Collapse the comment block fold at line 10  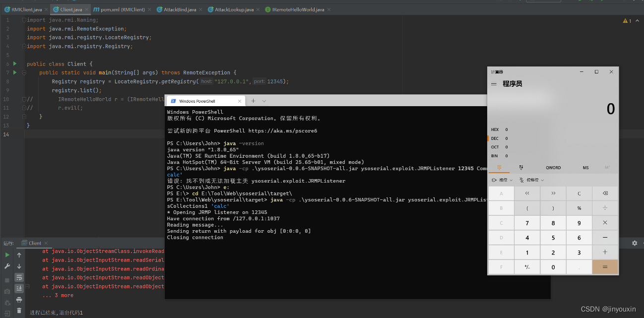[23, 99]
